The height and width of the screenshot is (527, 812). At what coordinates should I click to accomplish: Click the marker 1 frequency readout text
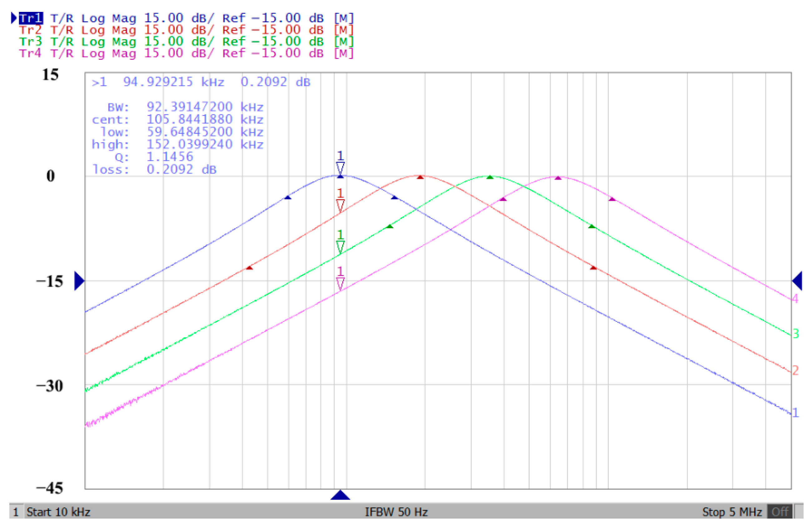point(173,82)
